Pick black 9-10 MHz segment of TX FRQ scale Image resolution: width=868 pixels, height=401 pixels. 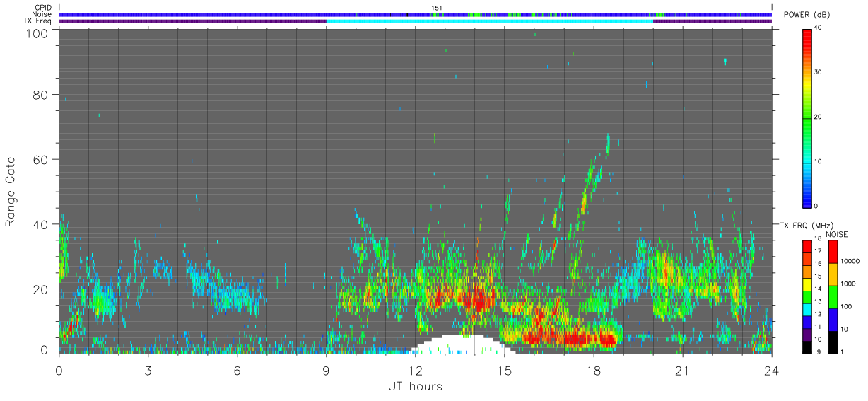(x=807, y=348)
